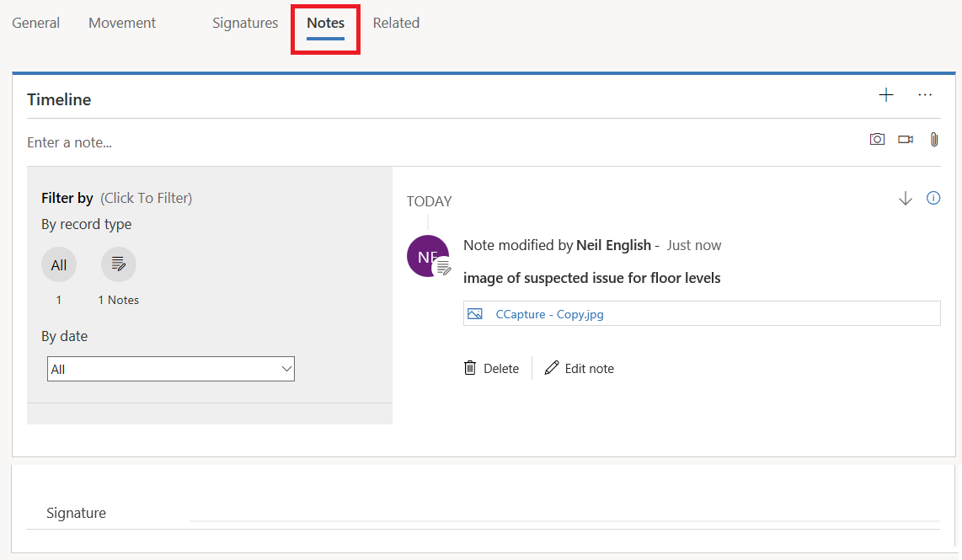962x560 pixels.
Task: Filter by All record types
Action: click(x=58, y=265)
